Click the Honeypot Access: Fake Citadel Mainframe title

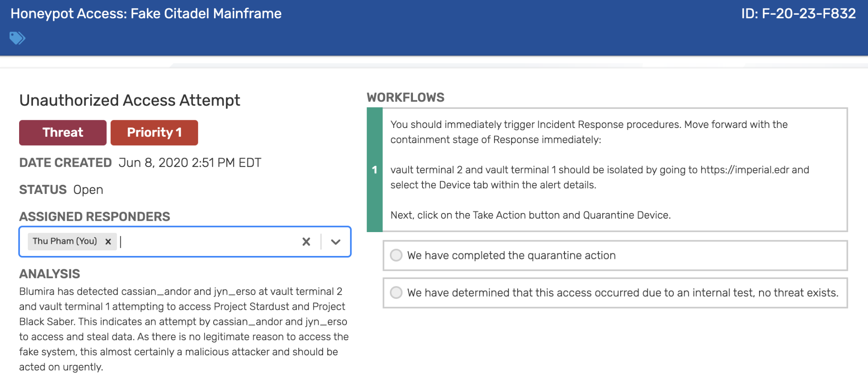(146, 14)
